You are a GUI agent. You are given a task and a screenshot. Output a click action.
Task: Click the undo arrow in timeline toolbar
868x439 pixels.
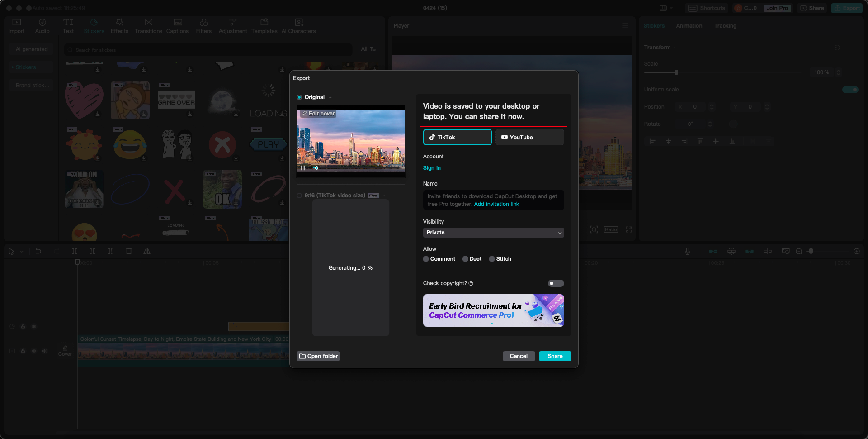tap(38, 251)
